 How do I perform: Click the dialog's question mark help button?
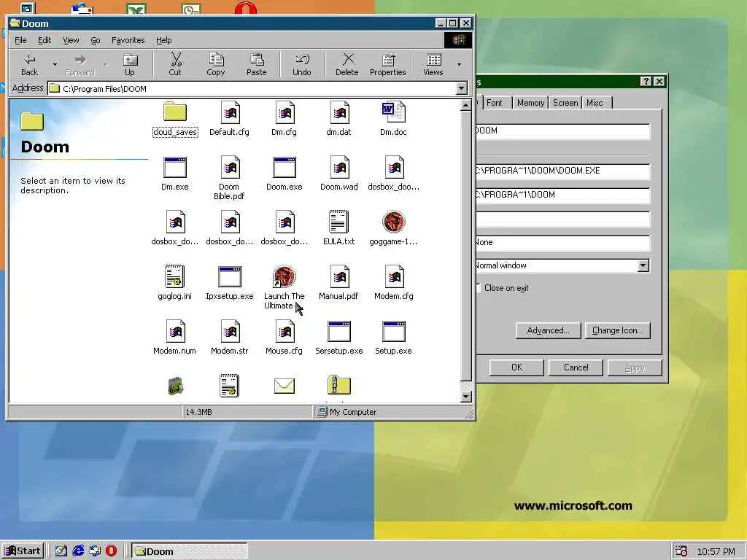coord(646,82)
